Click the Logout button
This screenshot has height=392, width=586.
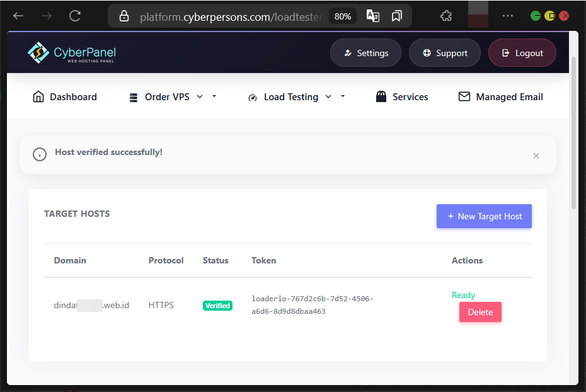522,53
